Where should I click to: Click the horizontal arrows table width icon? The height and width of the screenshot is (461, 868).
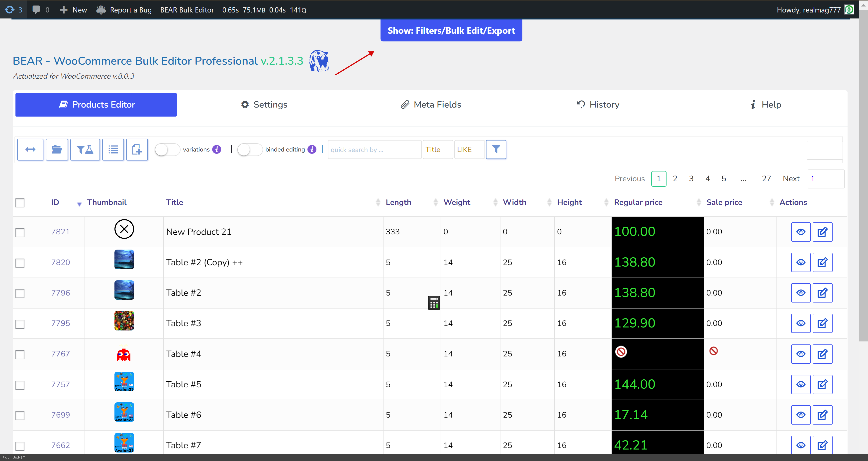tap(30, 150)
